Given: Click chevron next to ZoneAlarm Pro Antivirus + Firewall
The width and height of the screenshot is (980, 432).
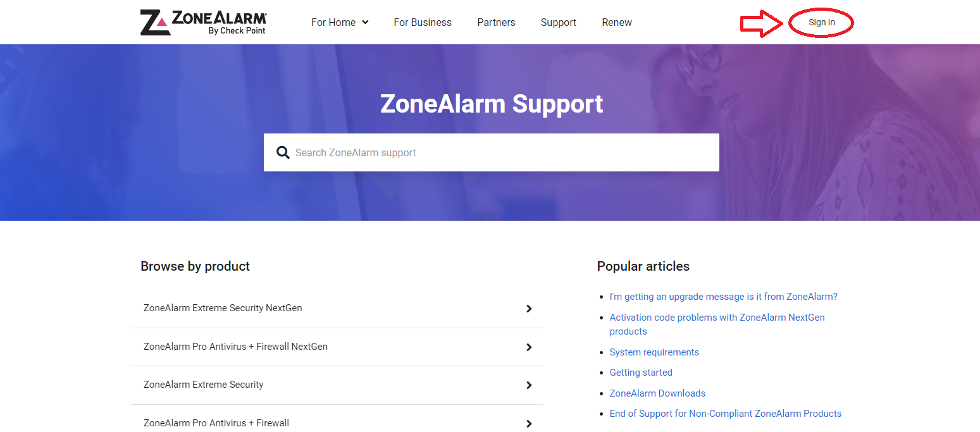Looking at the screenshot, I should point(529,424).
